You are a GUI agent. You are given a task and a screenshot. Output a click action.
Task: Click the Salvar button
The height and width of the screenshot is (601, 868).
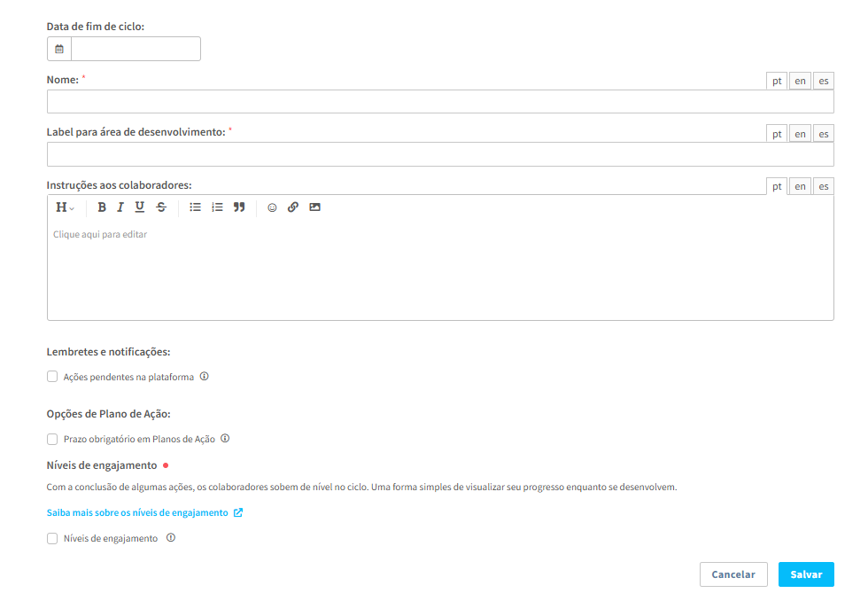click(806, 574)
